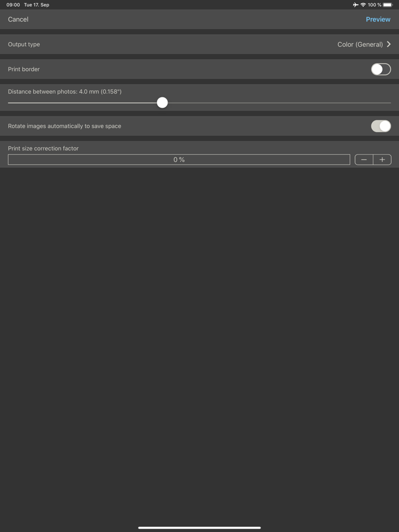Select the Color (General) value text

click(x=360, y=44)
